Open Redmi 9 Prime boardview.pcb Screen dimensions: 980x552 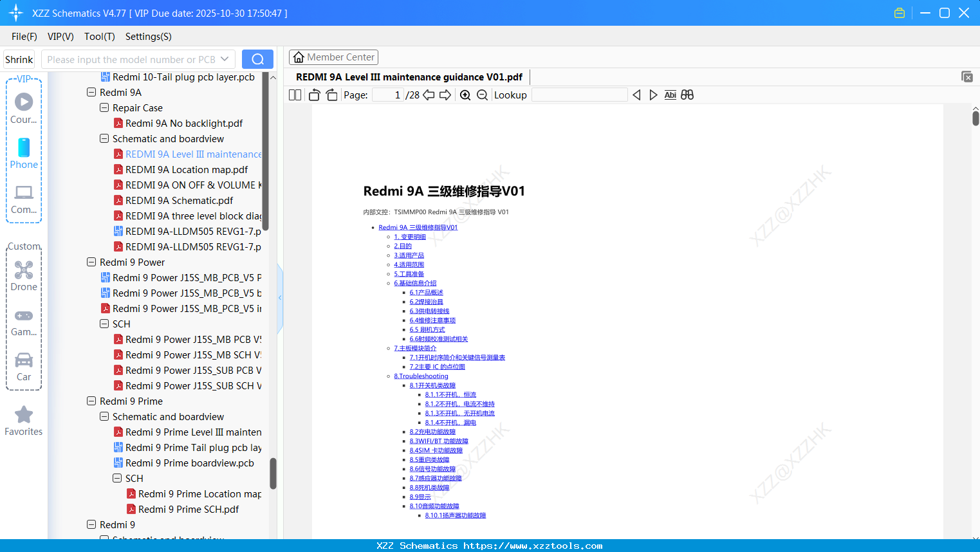click(x=190, y=463)
